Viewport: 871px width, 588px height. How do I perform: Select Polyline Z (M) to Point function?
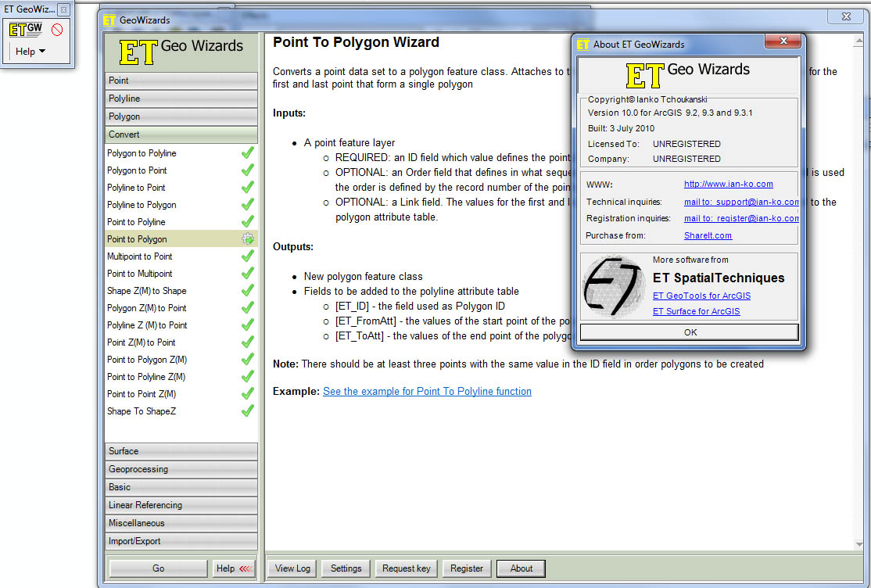147,326
